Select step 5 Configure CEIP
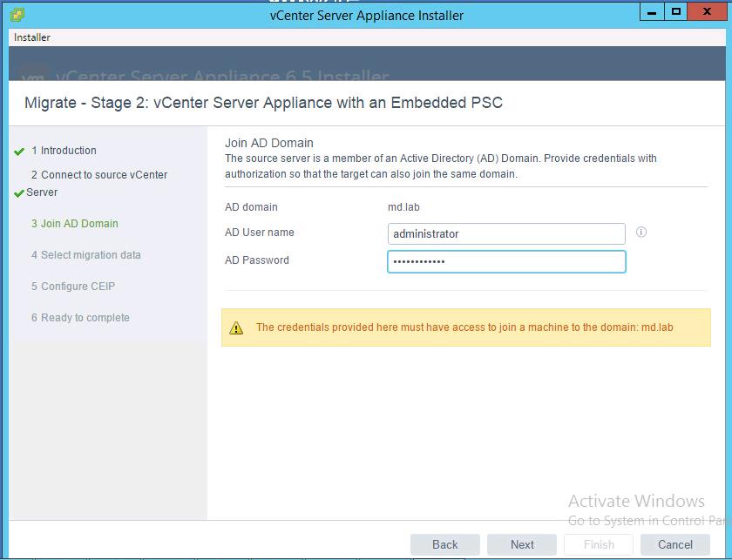 point(73,286)
